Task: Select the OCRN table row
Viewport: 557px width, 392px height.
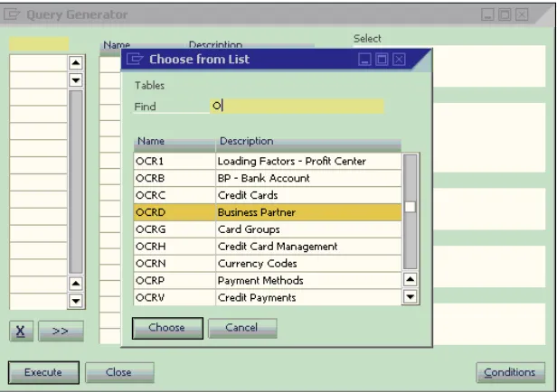Action: 268,264
